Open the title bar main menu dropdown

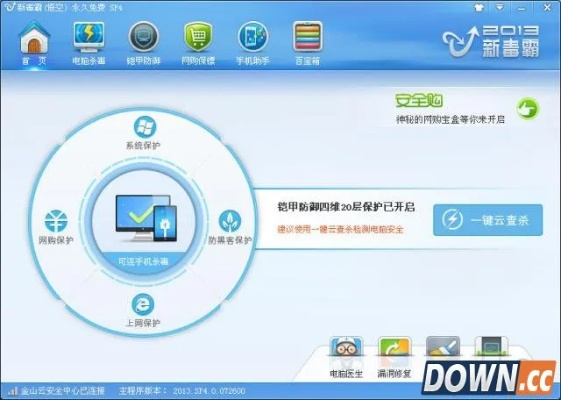499,8
